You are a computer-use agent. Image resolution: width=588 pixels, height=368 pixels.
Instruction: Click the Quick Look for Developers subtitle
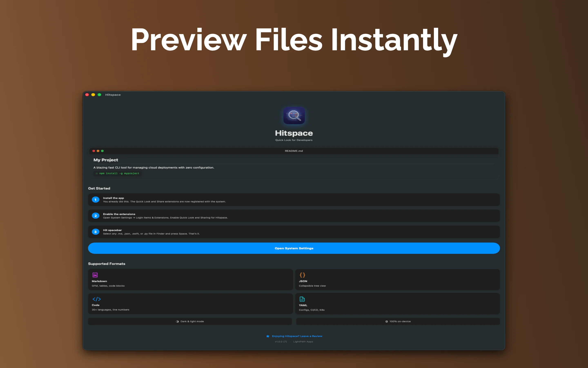294,140
